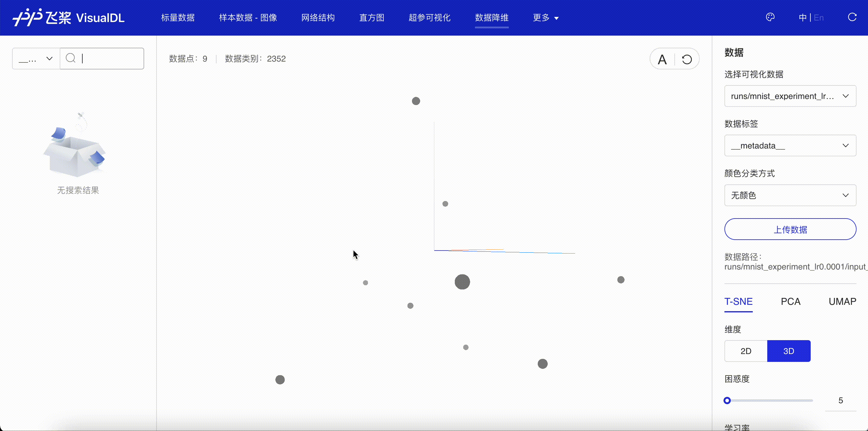
Task: Click the largest gray data point
Action: 462,282
